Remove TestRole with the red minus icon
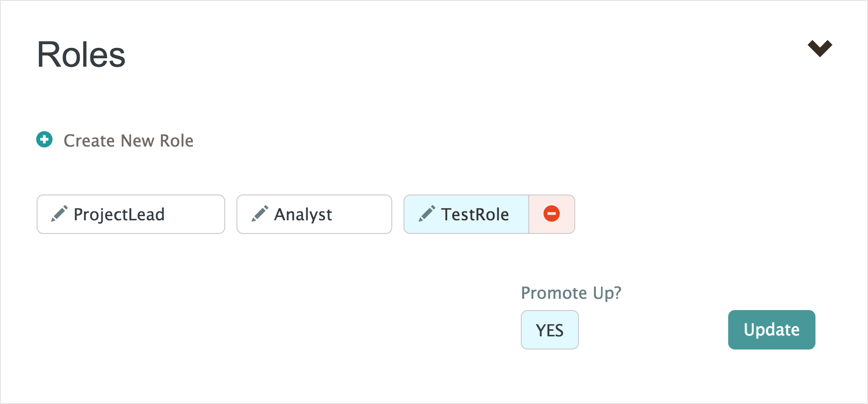Image resolution: width=868 pixels, height=404 pixels. [x=551, y=214]
